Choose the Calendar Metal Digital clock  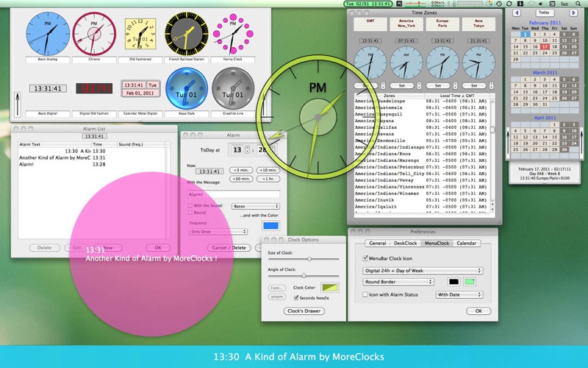(x=140, y=88)
